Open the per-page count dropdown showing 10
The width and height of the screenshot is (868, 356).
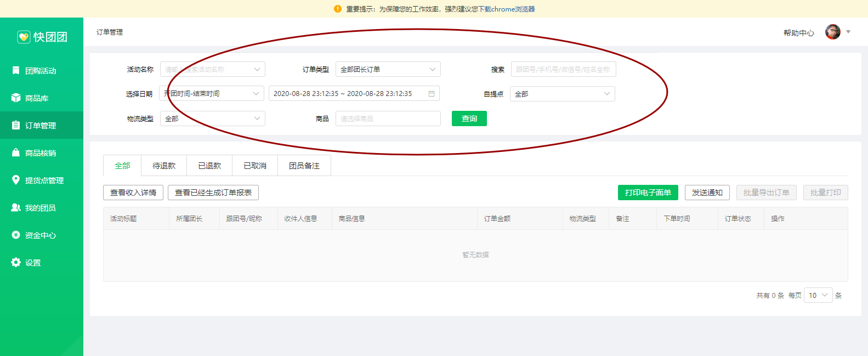coord(818,295)
